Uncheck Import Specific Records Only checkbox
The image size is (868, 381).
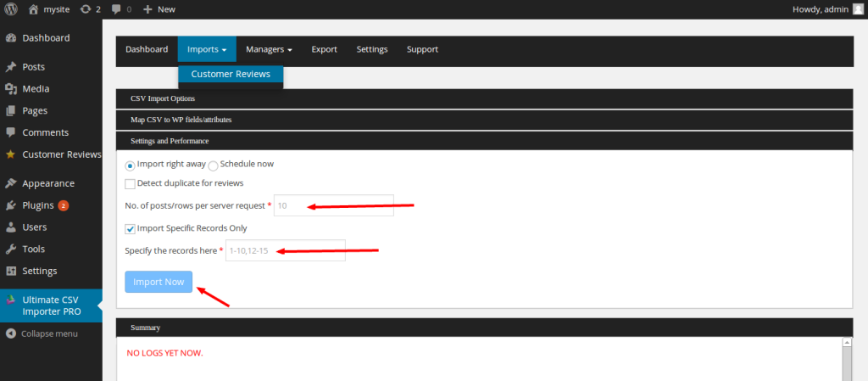130,229
